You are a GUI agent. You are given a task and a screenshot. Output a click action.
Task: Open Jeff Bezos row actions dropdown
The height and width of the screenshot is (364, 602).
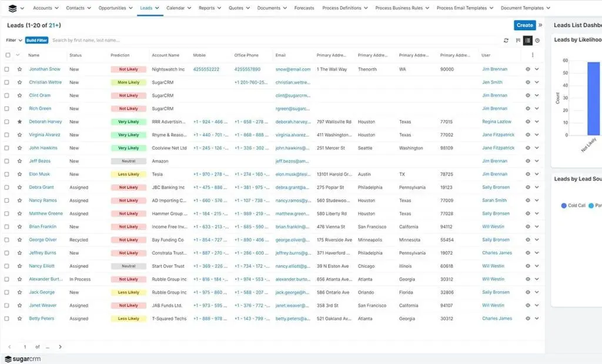coord(537,161)
